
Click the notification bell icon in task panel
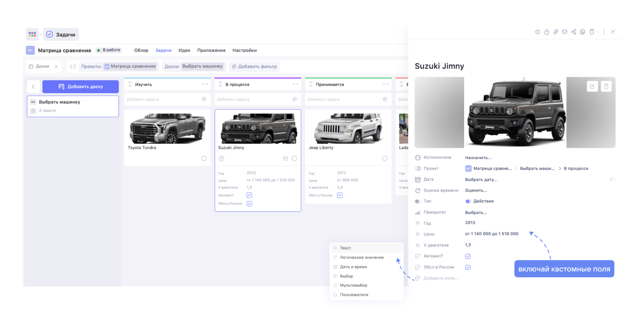click(565, 32)
